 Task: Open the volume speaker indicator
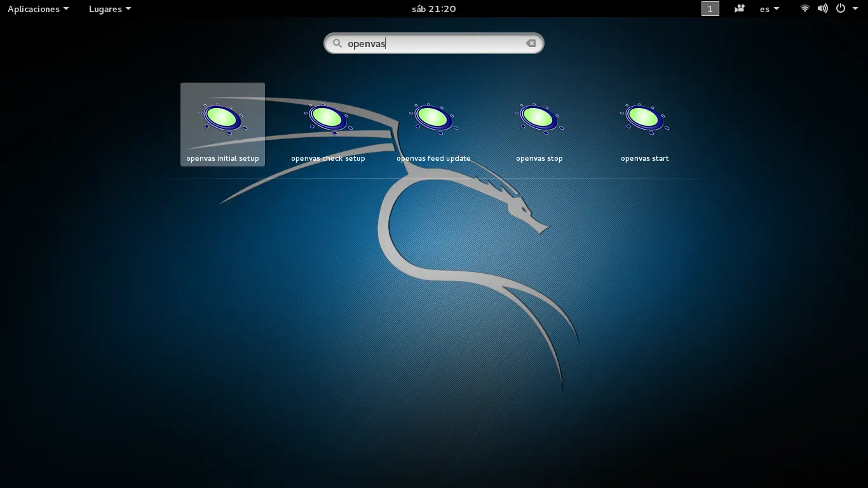point(822,8)
